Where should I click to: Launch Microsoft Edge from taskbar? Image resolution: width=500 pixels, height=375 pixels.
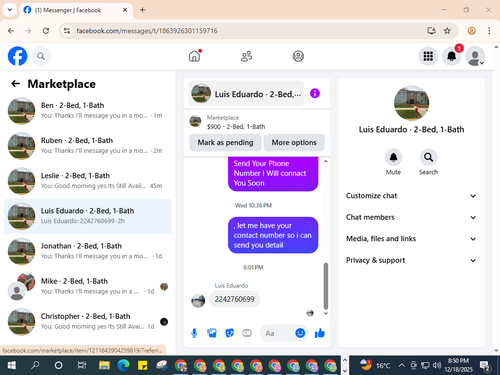[x=123, y=365]
